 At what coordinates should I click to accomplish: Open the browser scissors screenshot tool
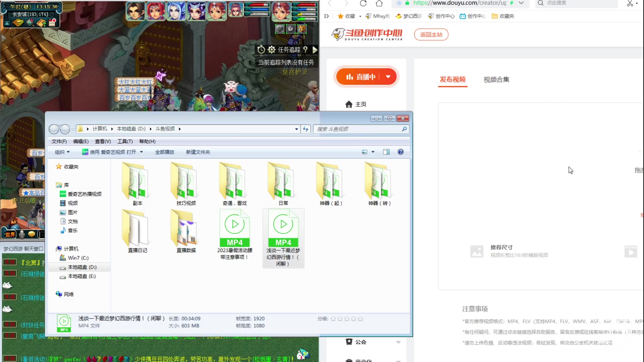tap(630, 3)
